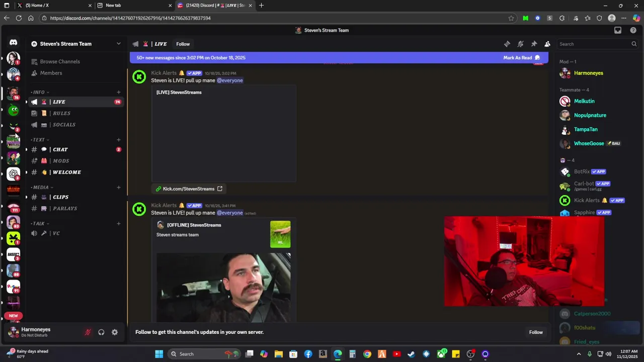The image size is (644, 362).
Task: Open the Members list page
Action: click(x=51, y=73)
